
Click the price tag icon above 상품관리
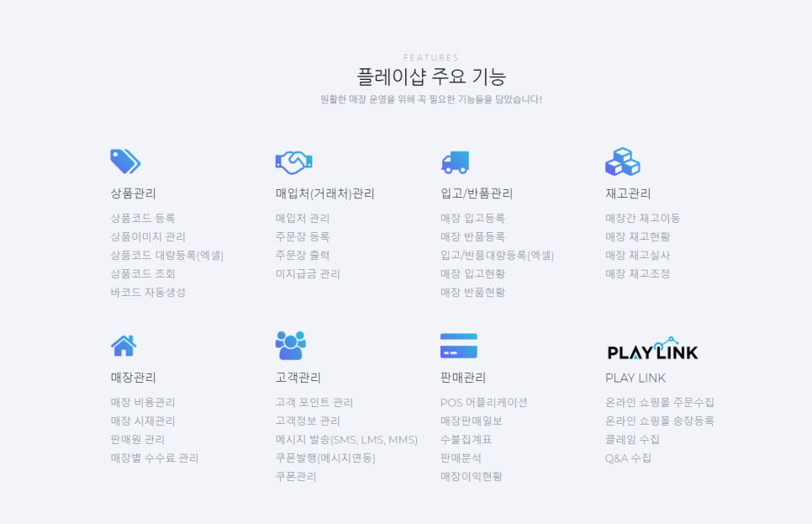[x=125, y=161]
